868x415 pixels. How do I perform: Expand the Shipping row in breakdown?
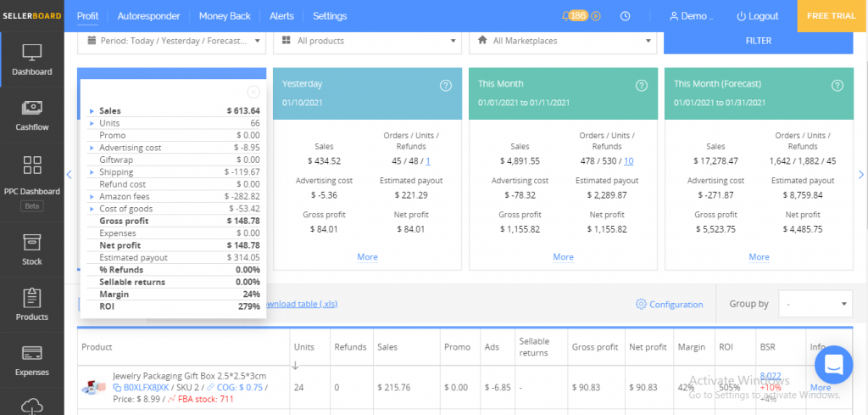point(92,172)
